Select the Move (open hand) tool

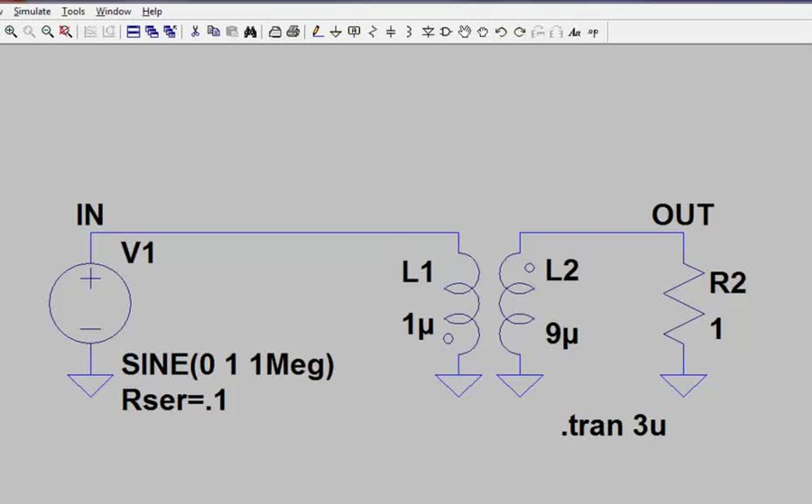pyautogui.click(x=465, y=32)
